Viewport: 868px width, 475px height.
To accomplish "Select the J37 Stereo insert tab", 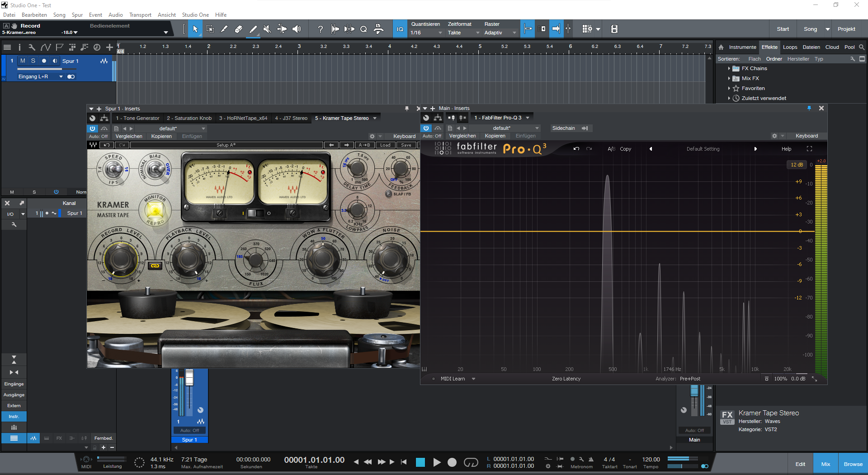I will click(291, 118).
